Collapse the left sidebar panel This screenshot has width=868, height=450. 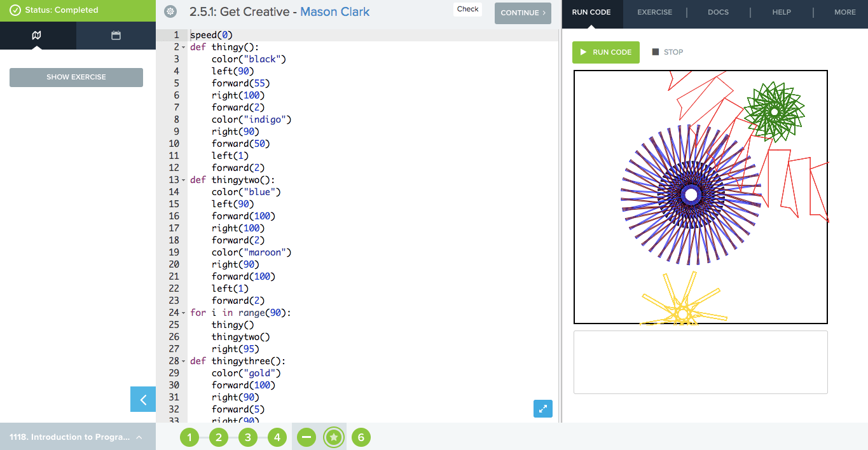coord(142,399)
